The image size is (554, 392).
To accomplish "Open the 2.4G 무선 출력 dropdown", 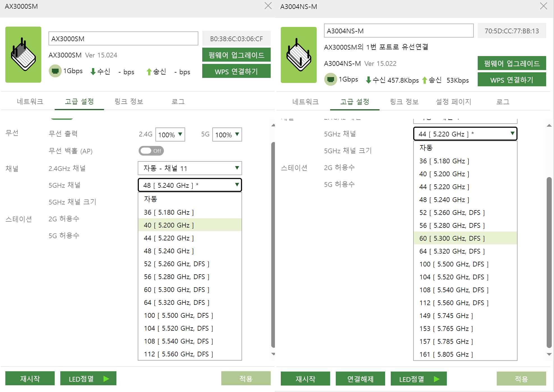I will point(170,135).
